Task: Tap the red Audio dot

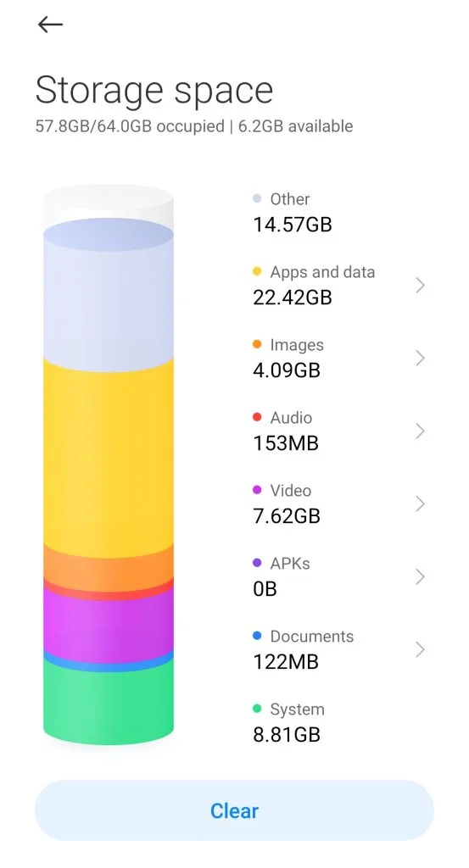Action: (257, 417)
